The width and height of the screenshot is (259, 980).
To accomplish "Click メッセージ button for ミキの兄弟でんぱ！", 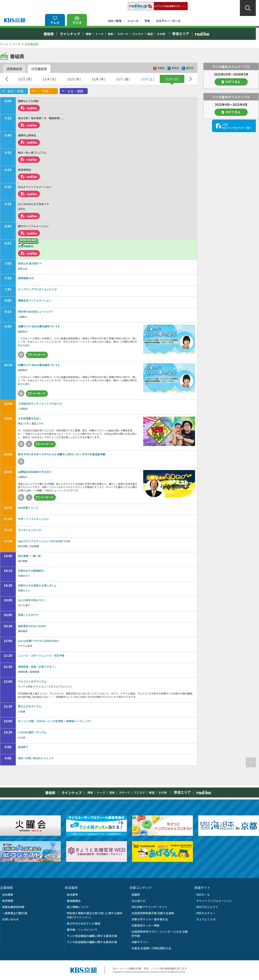I will [x=45, y=444].
